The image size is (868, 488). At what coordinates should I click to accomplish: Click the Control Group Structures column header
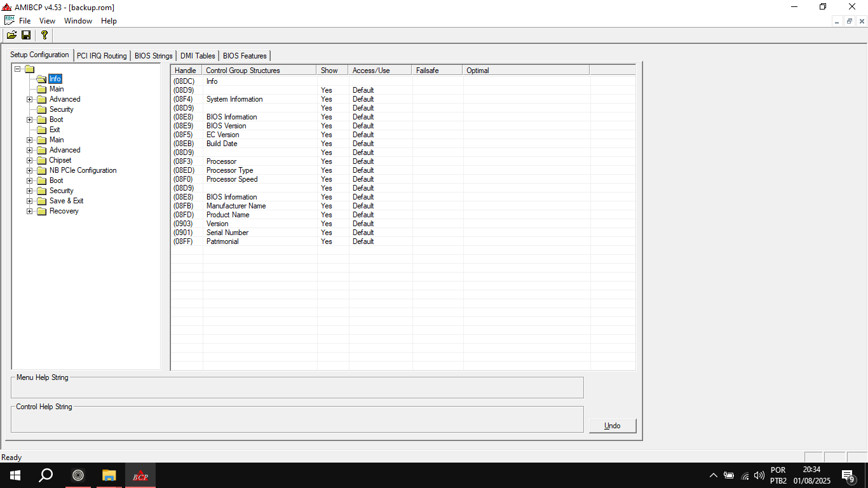tap(259, 71)
